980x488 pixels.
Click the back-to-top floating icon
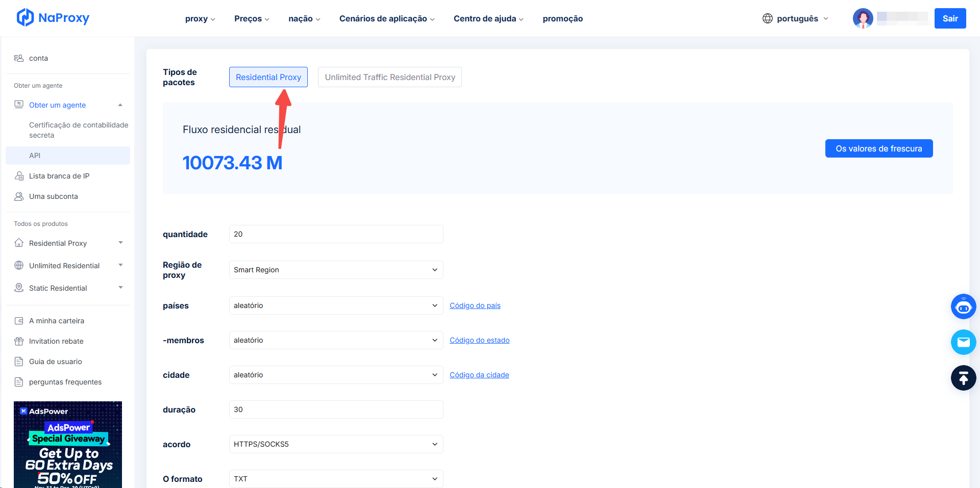coord(963,378)
